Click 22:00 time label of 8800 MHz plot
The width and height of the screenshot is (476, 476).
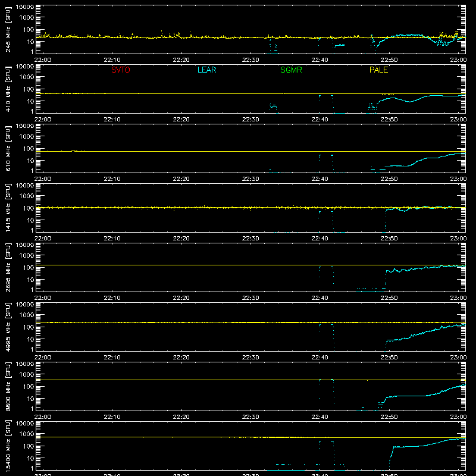click(x=43, y=417)
